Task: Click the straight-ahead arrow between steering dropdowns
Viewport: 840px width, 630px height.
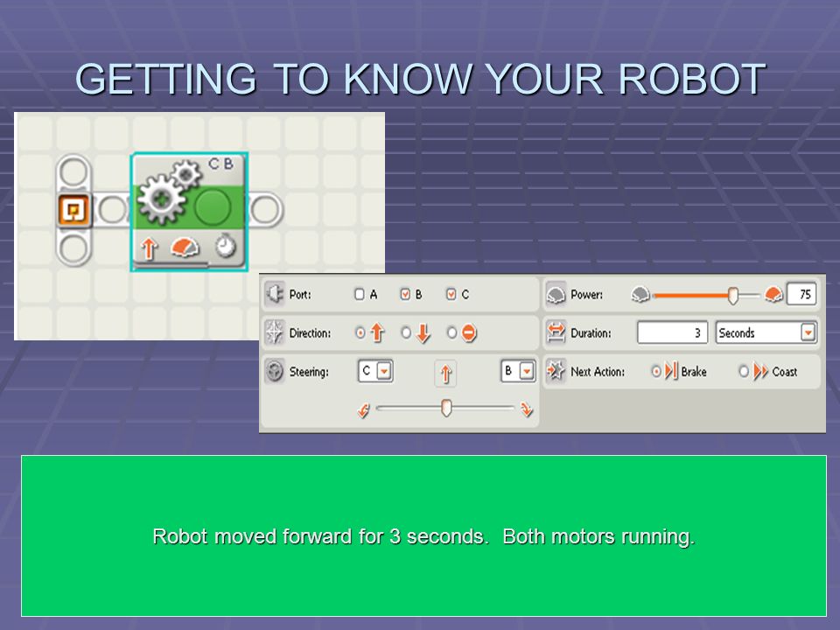Action: tap(445, 373)
